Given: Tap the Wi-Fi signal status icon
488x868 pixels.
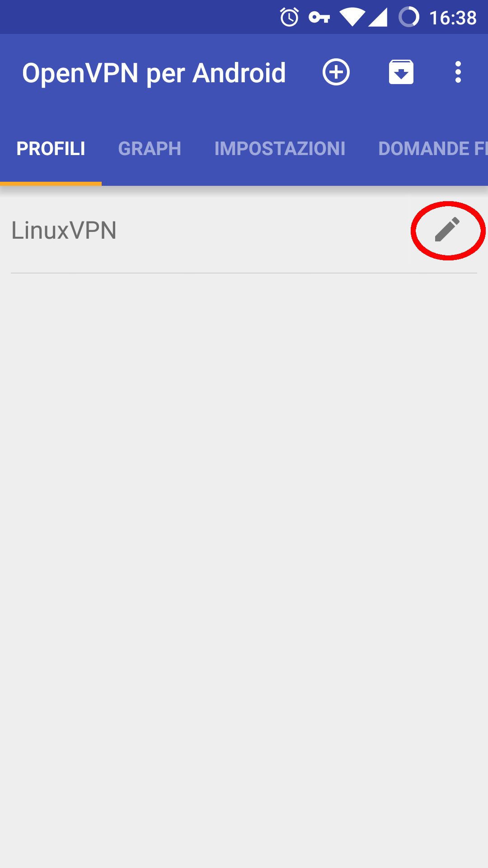Looking at the screenshot, I should click(352, 18).
